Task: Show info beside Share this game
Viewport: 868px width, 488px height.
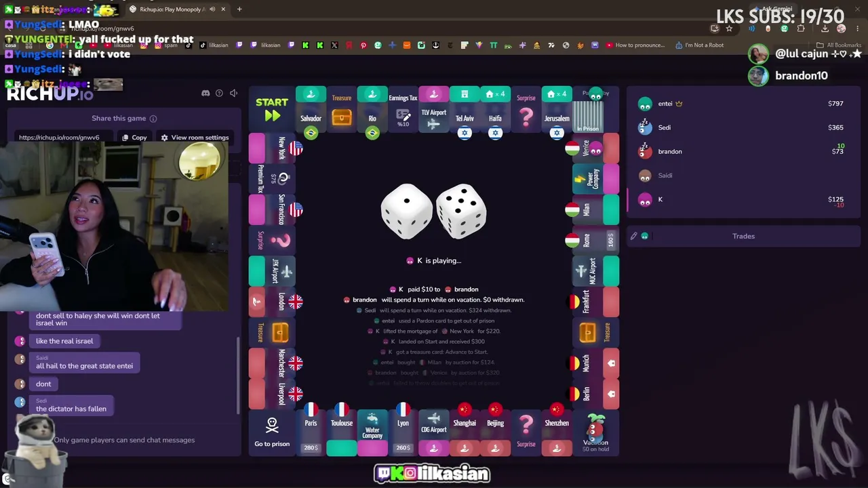Action: [153, 119]
